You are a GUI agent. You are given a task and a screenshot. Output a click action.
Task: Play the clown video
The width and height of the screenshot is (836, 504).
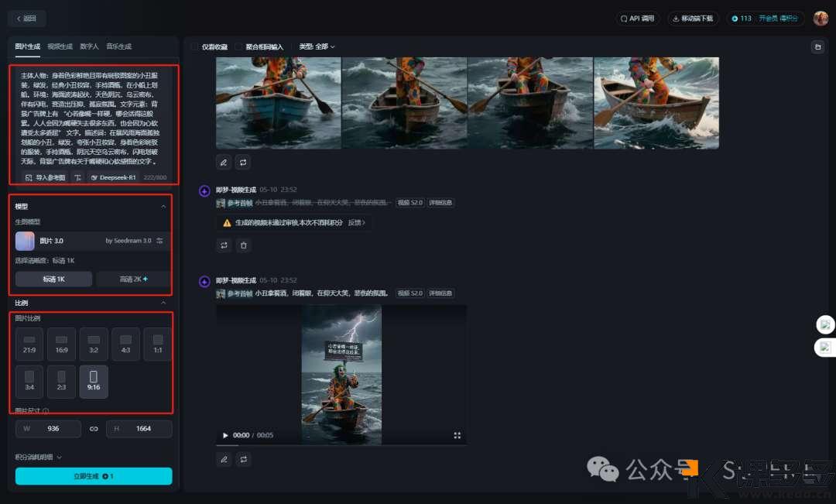pos(225,436)
